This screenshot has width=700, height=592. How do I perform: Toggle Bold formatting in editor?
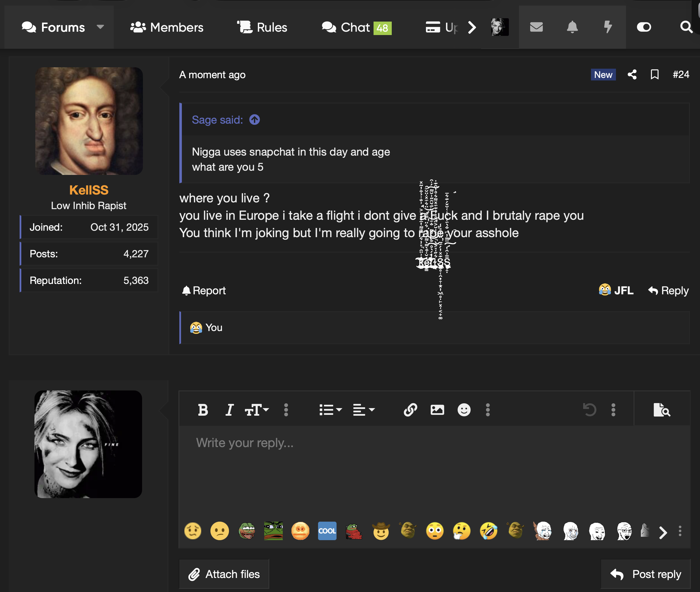click(x=203, y=410)
